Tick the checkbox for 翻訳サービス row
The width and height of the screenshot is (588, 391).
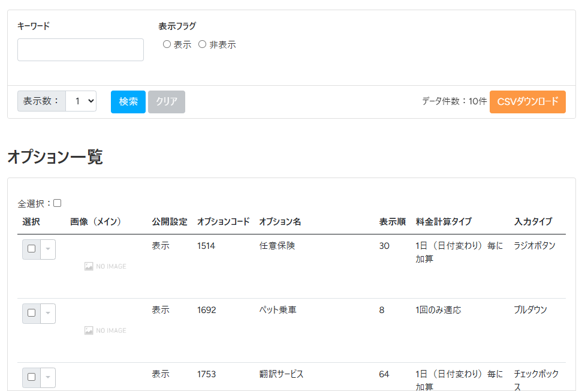pyautogui.click(x=32, y=377)
